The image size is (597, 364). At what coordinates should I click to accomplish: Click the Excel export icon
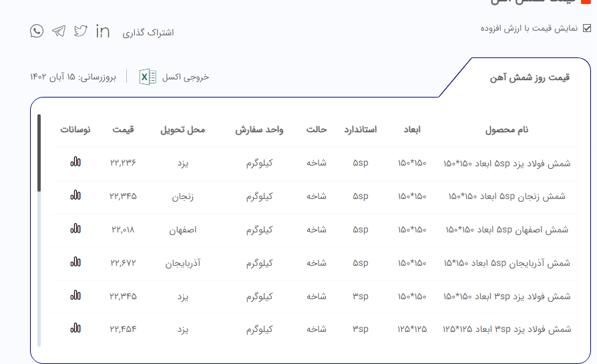click(x=148, y=77)
